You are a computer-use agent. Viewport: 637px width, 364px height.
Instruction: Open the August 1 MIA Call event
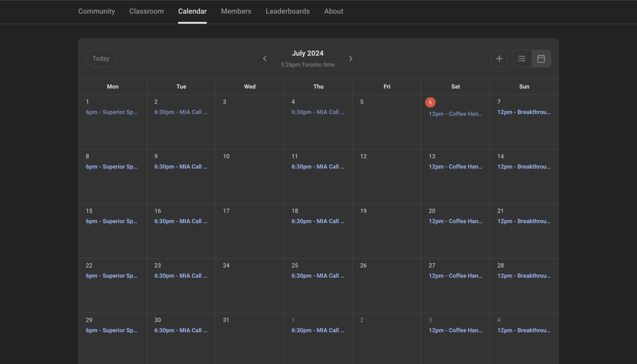318,330
